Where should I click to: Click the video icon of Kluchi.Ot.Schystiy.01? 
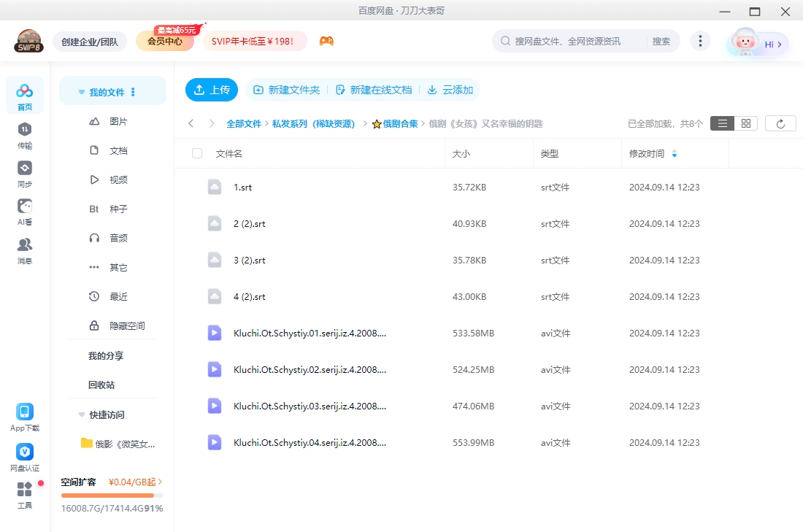point(215,333)
